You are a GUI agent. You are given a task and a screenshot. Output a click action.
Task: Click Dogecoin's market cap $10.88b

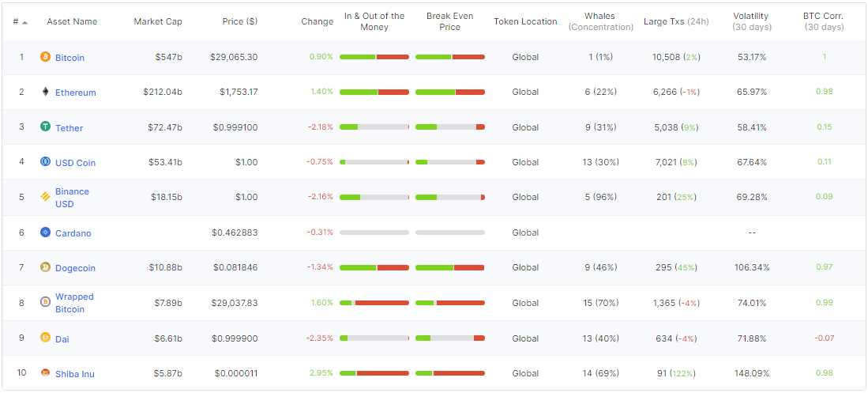pos(165,268)
